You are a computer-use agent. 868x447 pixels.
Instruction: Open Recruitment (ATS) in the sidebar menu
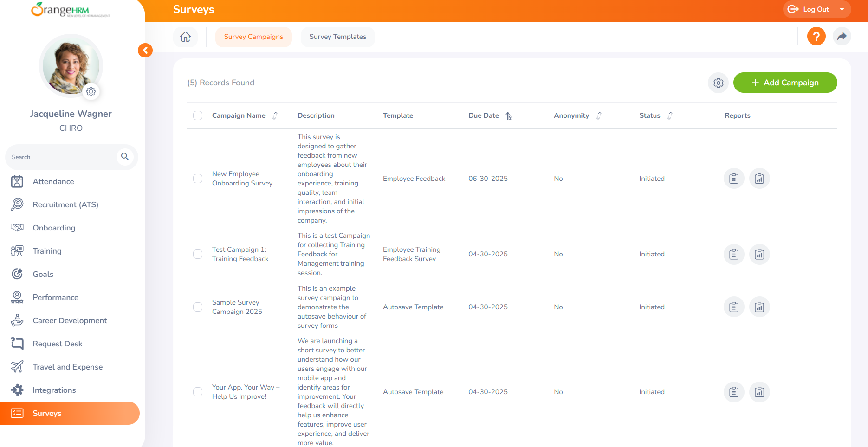(65, 204)
